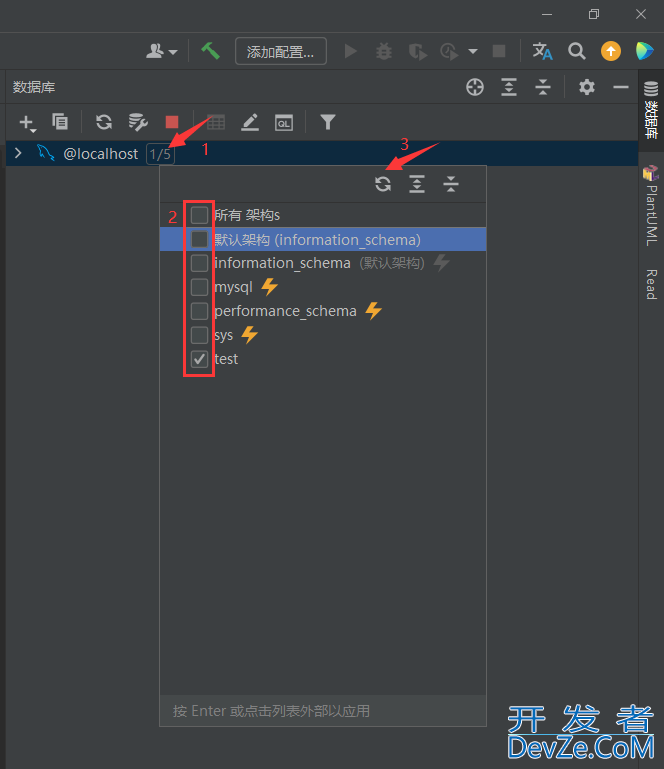664x769 pixels.
Task: Select the @localhost data source row
Action: point(322,154)
